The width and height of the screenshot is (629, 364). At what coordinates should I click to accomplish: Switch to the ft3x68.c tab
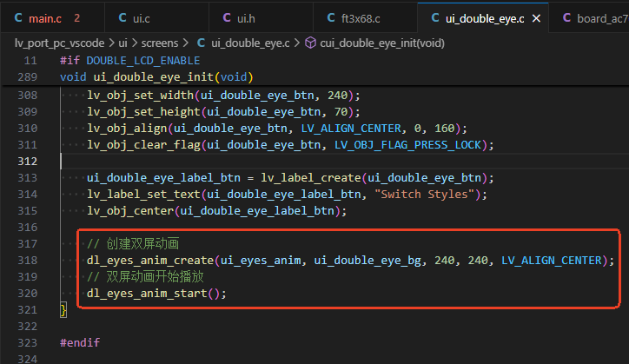coord(365,18)
